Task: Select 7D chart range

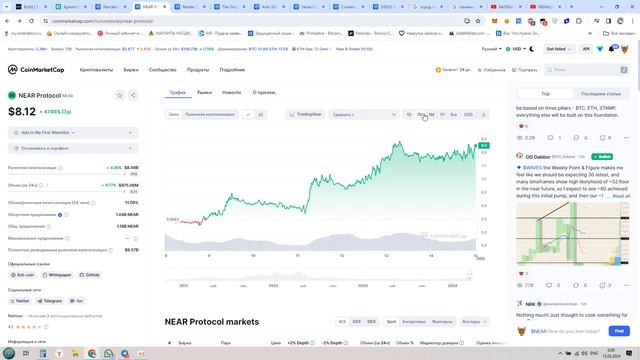Action: (x=420, y=115)
